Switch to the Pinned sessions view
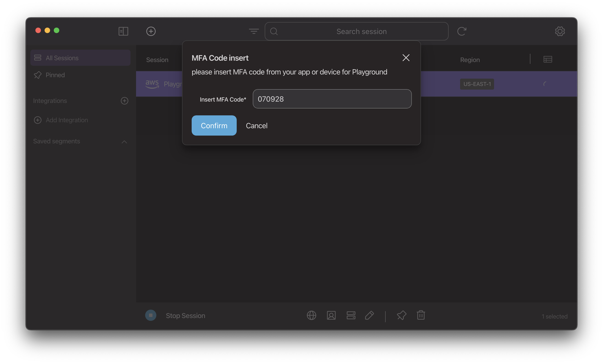 click(x=55, y=75)
